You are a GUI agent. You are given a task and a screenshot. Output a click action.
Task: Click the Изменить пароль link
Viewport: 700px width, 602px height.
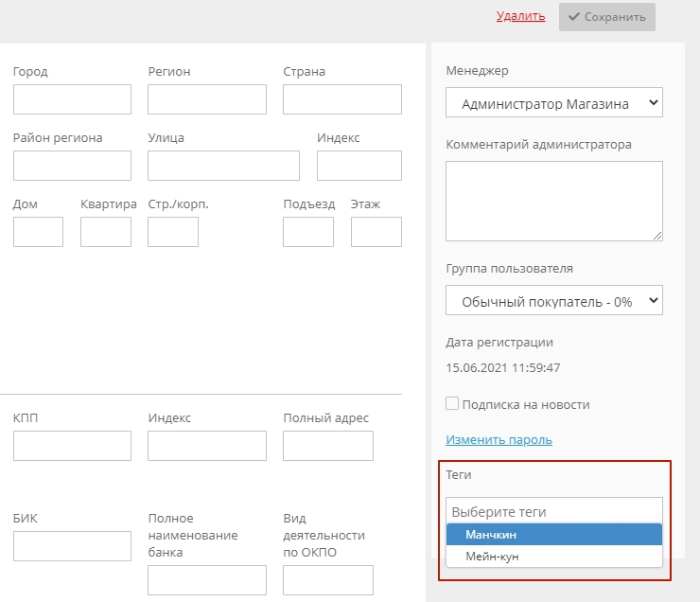499,440
